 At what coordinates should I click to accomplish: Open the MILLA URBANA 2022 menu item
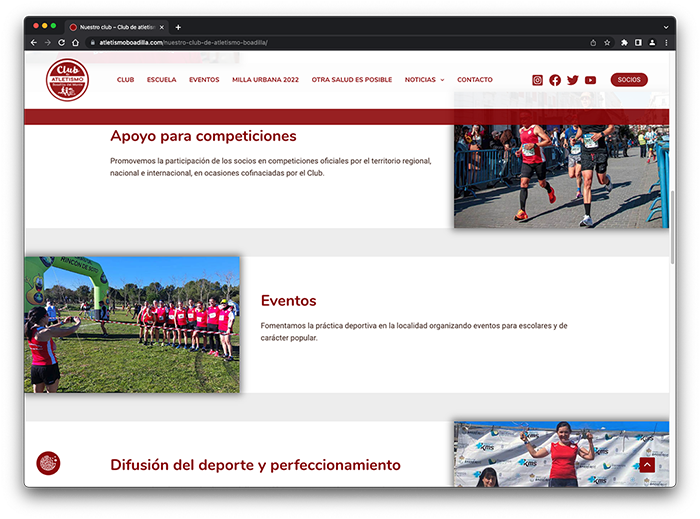pos(265,79)
